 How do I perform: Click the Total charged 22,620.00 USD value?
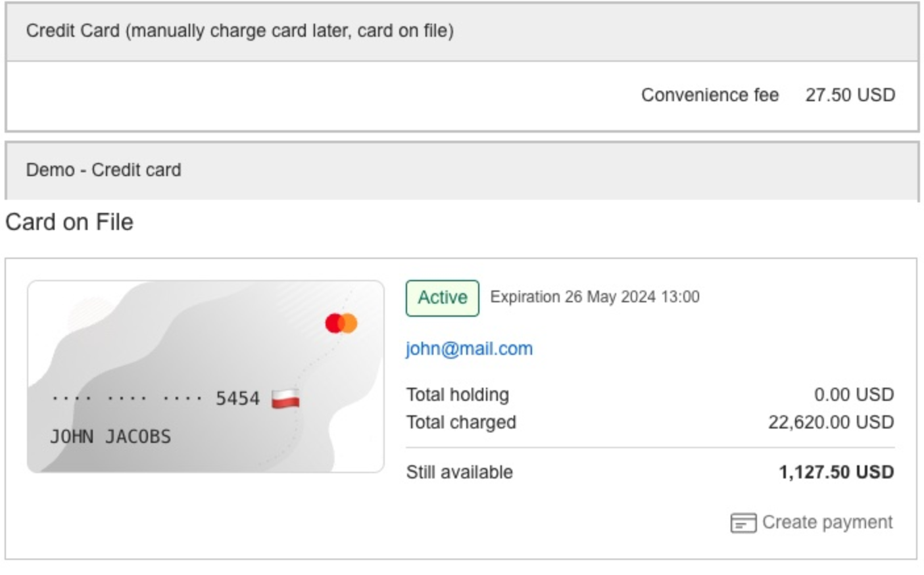pyautogui.click(x=831, y=423)
